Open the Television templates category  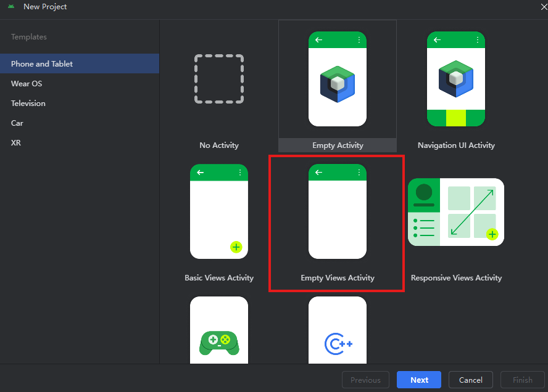click(27, 103)
